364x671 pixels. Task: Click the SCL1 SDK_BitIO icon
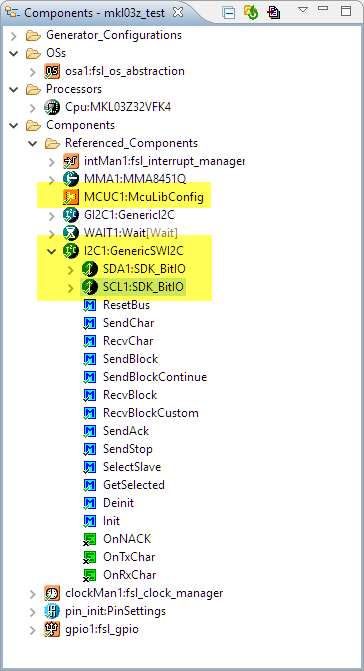click(x=90, y=287)
